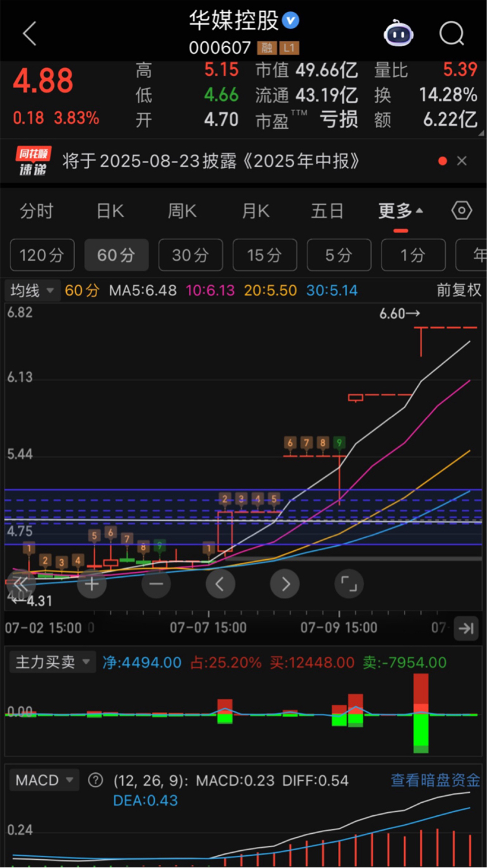Tap the 20:5.50 moving average legend
The image size is (487, 868).
[x=270, y=291]
